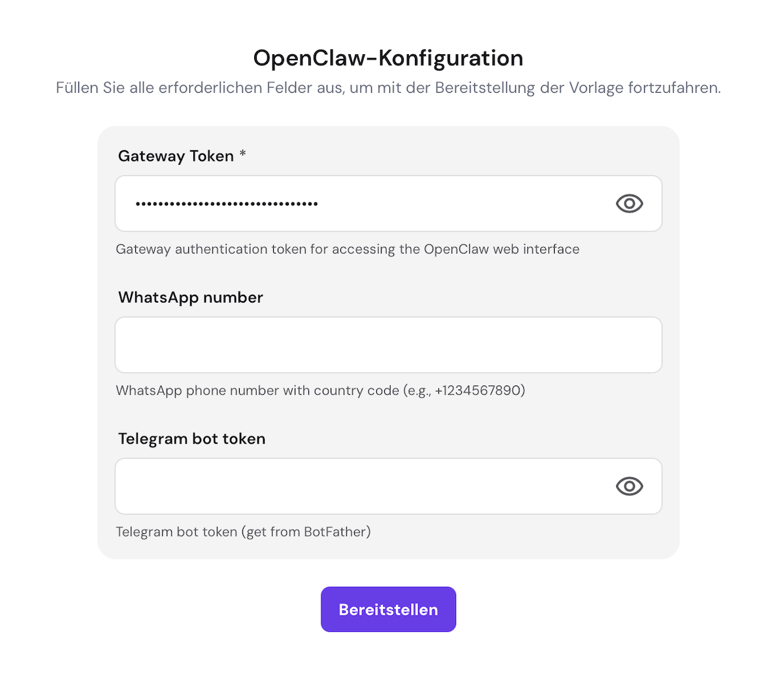Deploy the template via Bereitstellen
Image resolution: width=784 pixels, height=692 pixels.
coord(388,609)
